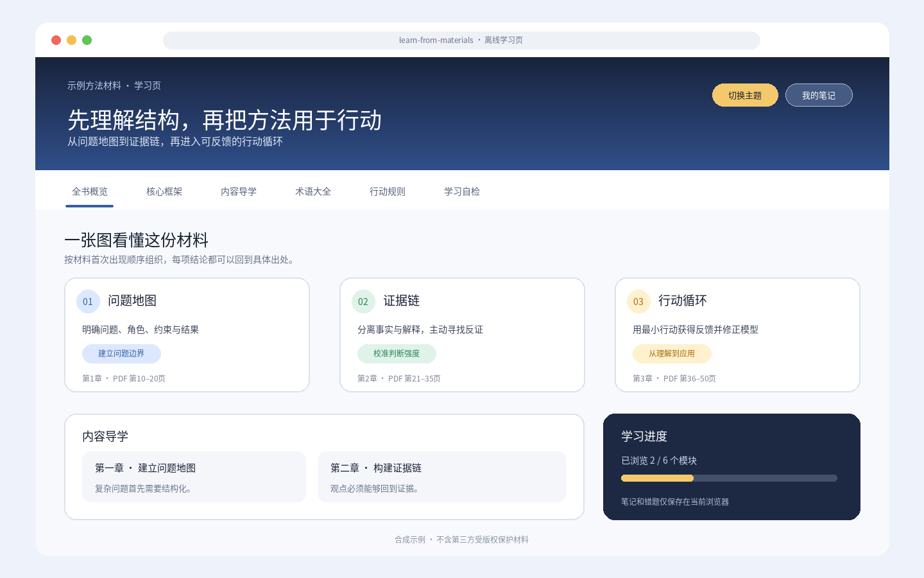Open the 问题地图 card title

point(132,301)
